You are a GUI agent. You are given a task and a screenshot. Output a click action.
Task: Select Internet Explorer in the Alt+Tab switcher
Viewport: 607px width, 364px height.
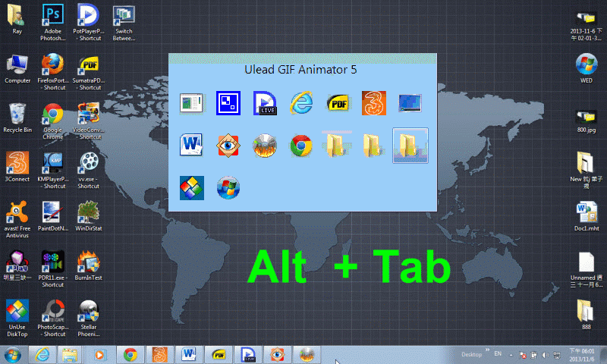[x=301, y=103]
